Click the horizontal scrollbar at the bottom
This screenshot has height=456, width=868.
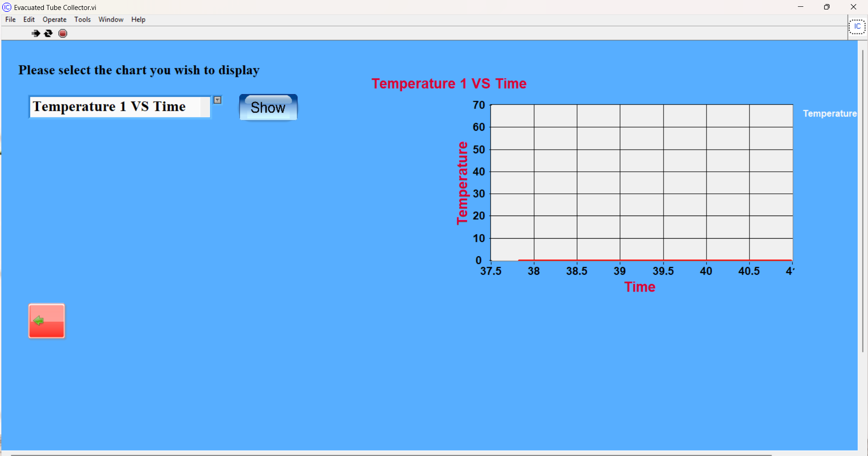pos(389,454)
